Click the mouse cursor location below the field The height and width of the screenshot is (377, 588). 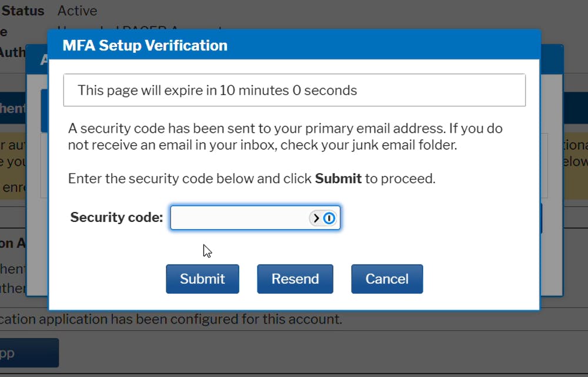pyautogui.click(x=207, y=251)
